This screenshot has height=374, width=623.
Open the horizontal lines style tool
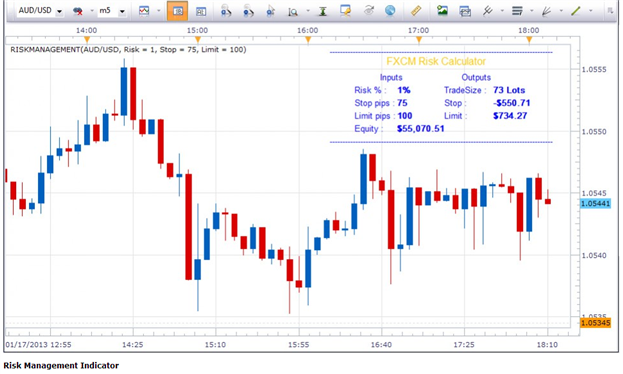[x=517, y=11]
